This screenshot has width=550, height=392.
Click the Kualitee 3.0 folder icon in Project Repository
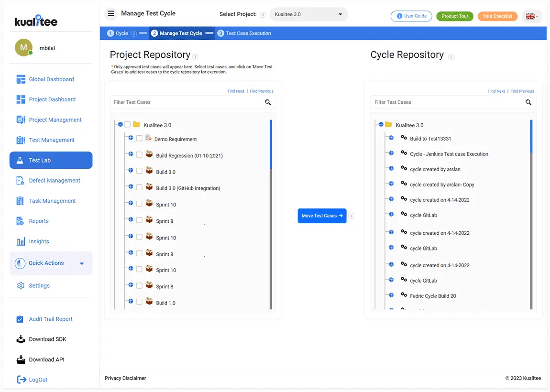[x=136, y=124]
